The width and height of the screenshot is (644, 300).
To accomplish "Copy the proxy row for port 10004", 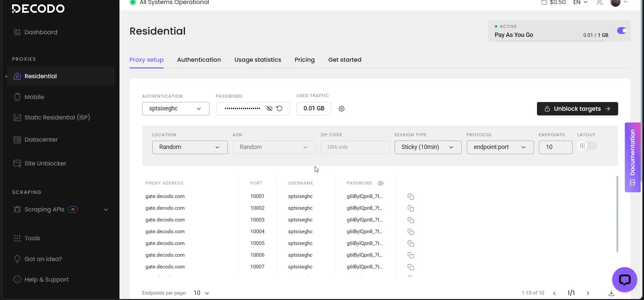I will (410, 232).
